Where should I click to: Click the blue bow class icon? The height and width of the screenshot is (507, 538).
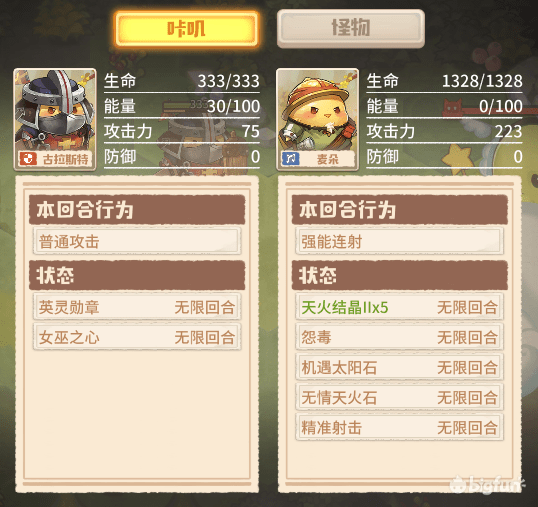coord(291,159)
